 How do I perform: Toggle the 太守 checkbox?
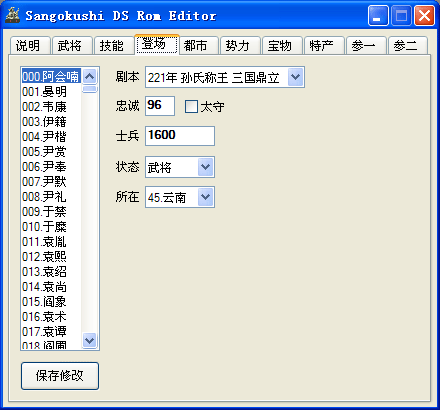[191, 107]
